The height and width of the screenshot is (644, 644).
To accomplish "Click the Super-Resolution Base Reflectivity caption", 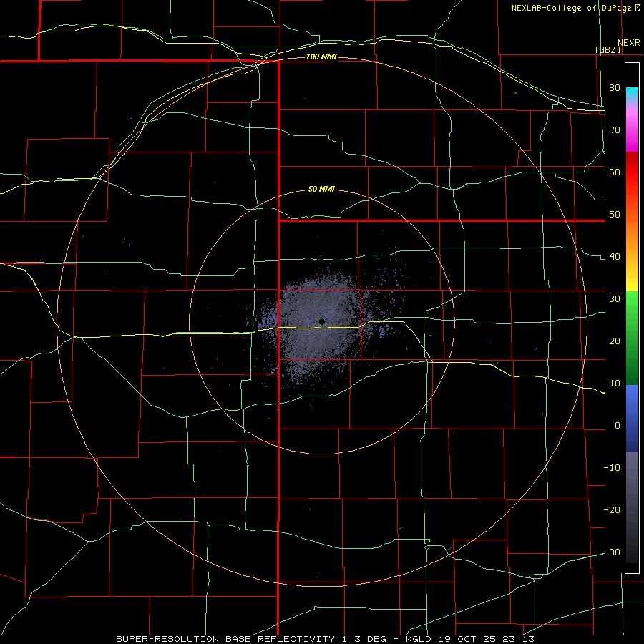I will (x=326, y=639).
